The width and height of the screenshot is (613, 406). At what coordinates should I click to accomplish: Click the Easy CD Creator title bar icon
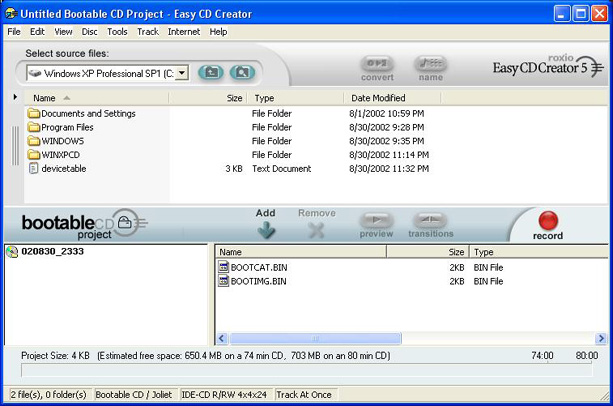11,14
